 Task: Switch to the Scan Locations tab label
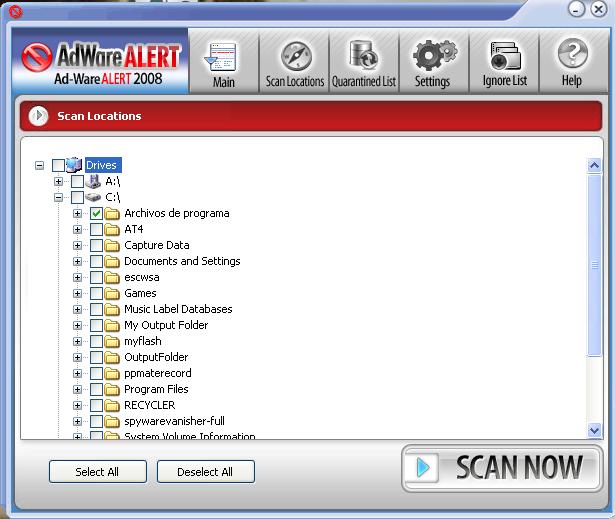tap(295, 82)
